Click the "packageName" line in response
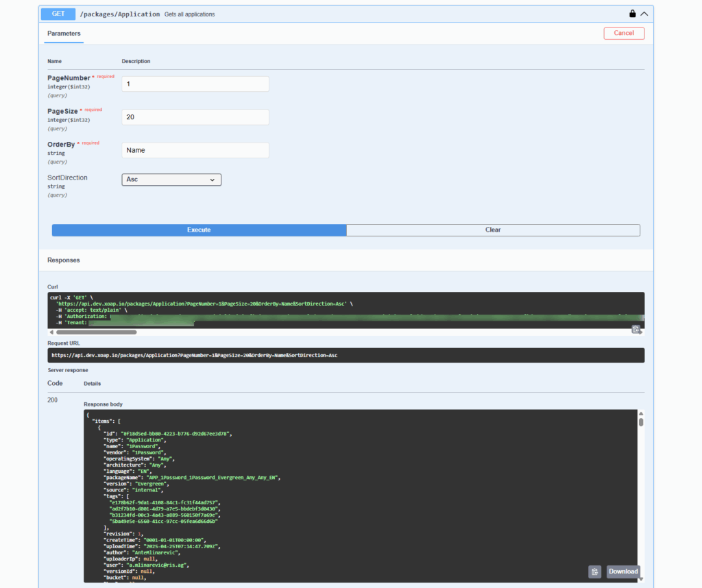Screen dimensions: 702x588 [192, 478]
